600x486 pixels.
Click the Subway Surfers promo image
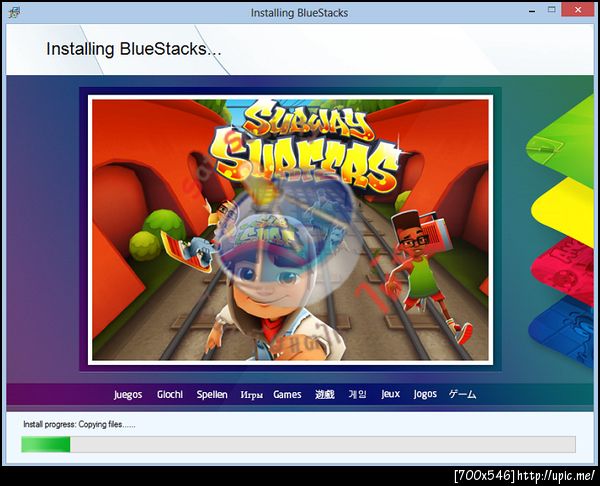tap(290, 230)
